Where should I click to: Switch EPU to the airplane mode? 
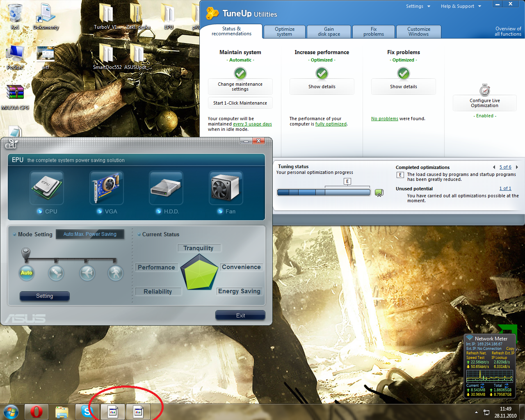87,273
